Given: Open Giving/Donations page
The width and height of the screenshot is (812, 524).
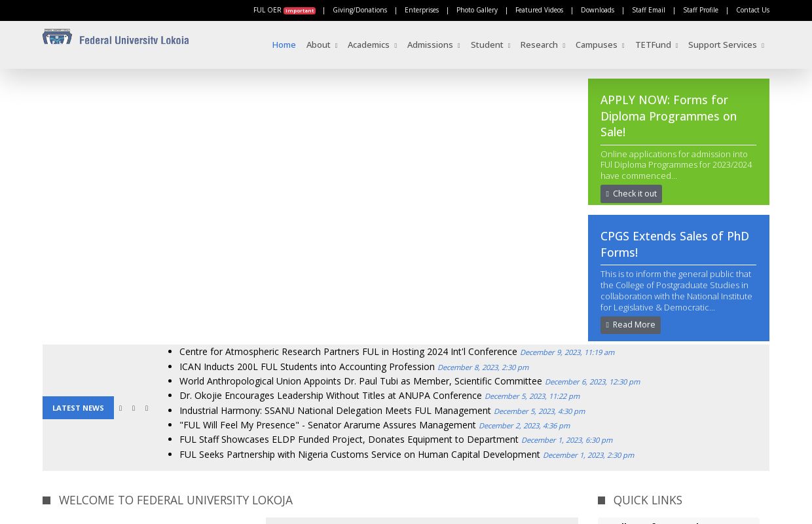Looking at the screenshot, I should tap(360, 10).
